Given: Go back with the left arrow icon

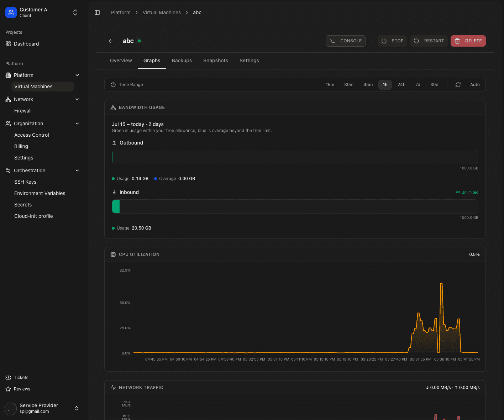Looking at the screenshot, I should (x=111, y=41).
